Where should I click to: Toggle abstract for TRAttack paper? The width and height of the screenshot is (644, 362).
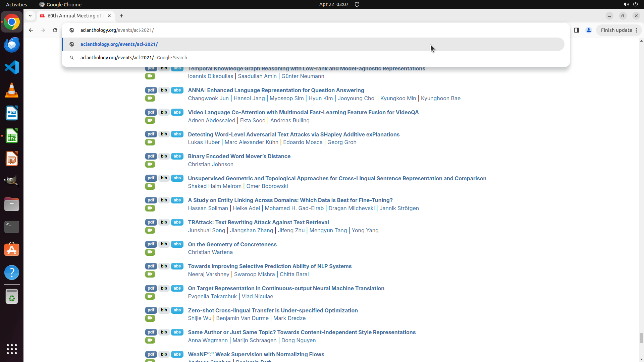click(x=177, y=222)
